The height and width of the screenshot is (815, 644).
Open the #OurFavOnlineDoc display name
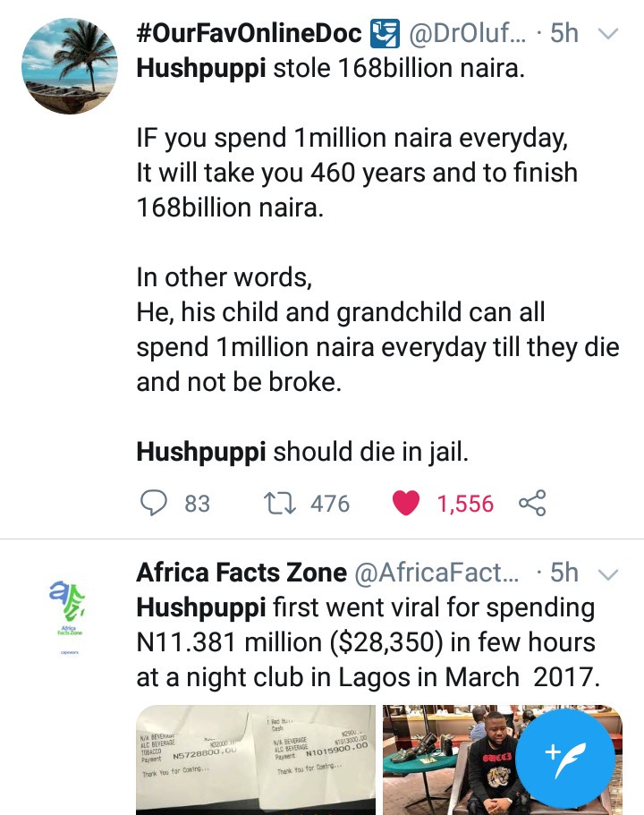click(250, 34)
